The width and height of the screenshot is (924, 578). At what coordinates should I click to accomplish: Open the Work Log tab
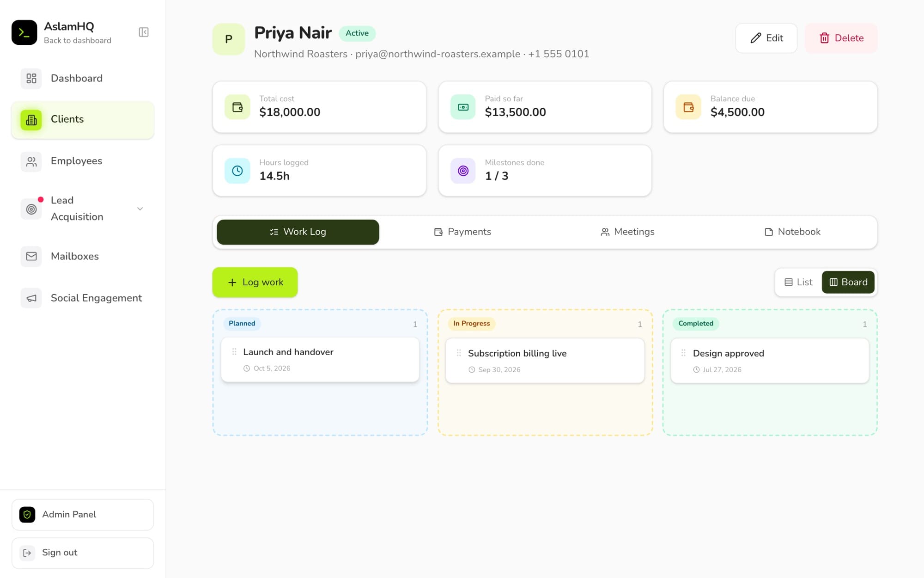[x=298, y=232]
